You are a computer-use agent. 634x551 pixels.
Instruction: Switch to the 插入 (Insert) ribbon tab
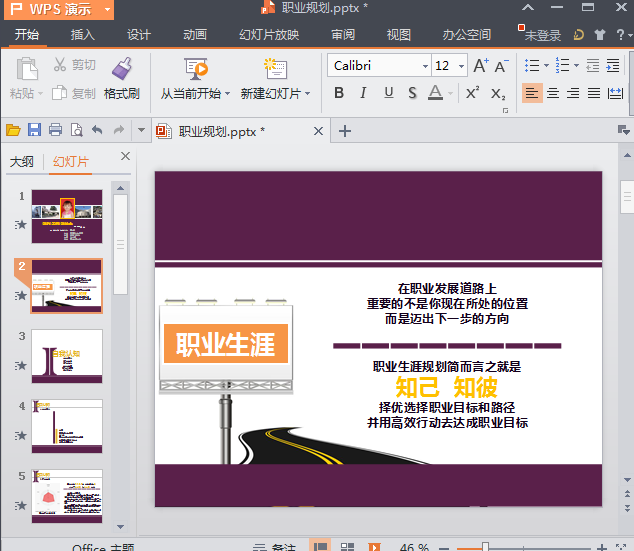(x=83, y=35)
